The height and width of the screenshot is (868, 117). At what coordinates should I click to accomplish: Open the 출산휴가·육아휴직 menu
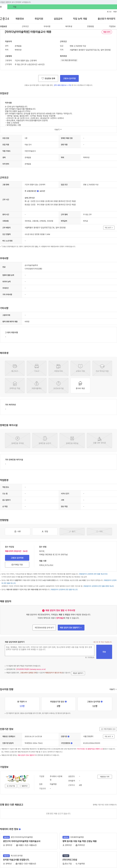pyautogui.click(x=107, y=19)
